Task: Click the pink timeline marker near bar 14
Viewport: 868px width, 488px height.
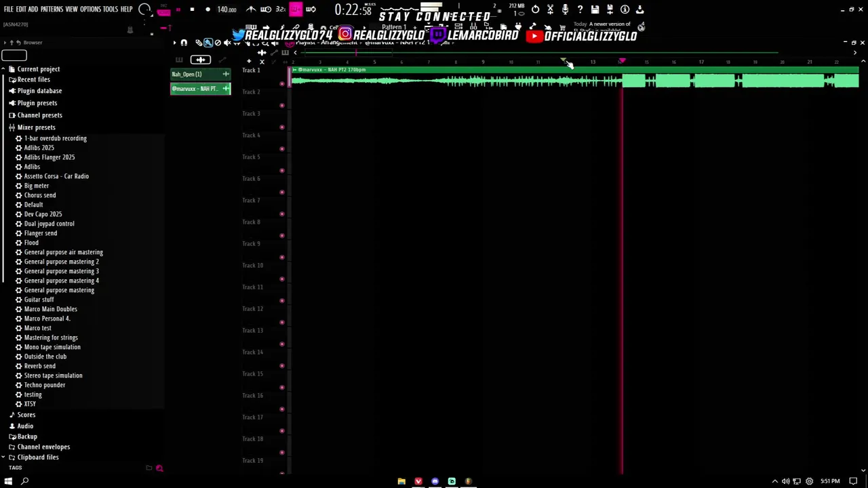Action: (622, 62)
